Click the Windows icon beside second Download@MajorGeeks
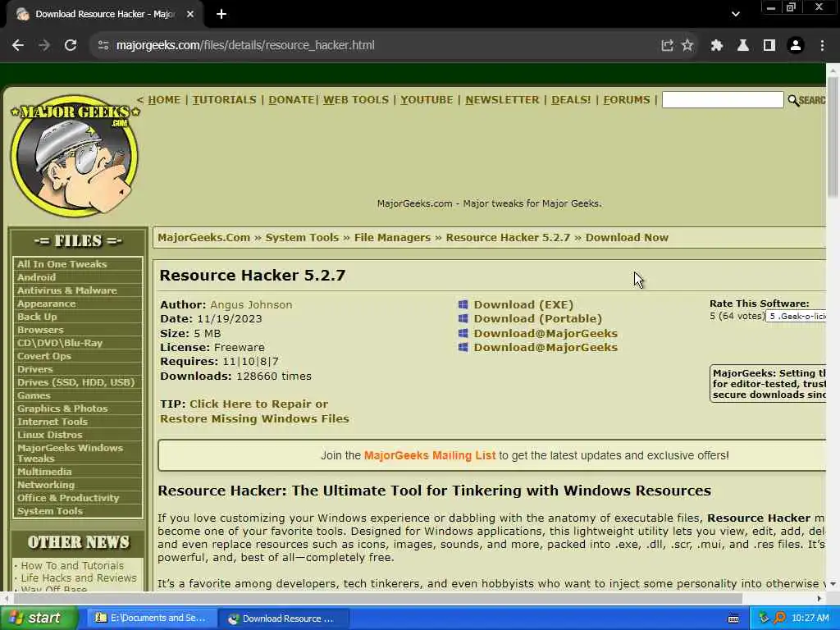 [x=463, y=347]
